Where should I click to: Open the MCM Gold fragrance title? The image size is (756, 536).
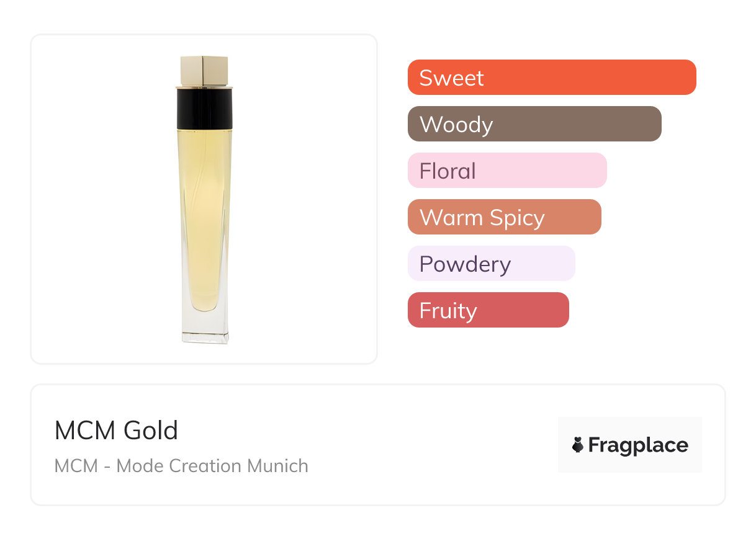tap(116, 431)
